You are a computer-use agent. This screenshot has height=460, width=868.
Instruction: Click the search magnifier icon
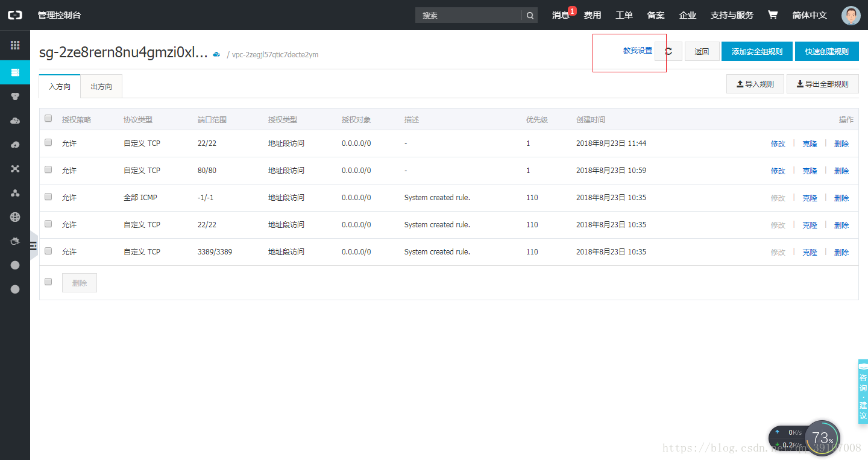click(530, 16)
